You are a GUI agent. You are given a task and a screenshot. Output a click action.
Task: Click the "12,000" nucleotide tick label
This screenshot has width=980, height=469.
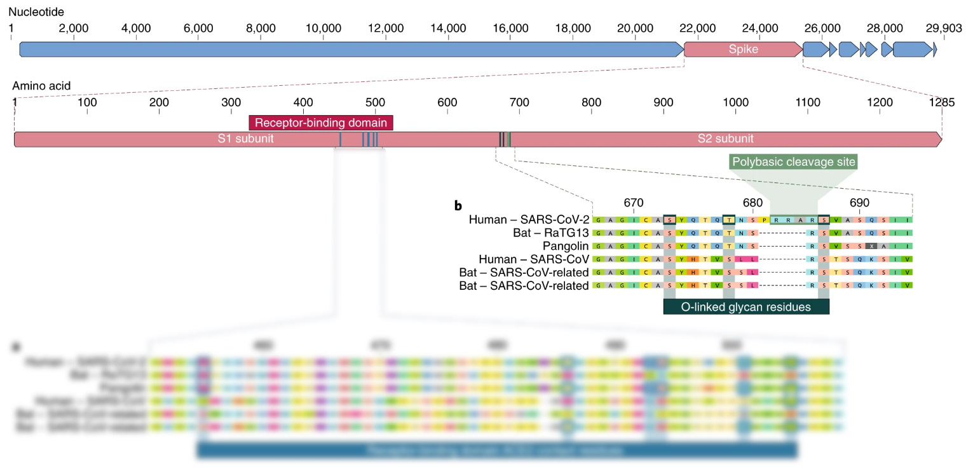click(x=386, y=28)
